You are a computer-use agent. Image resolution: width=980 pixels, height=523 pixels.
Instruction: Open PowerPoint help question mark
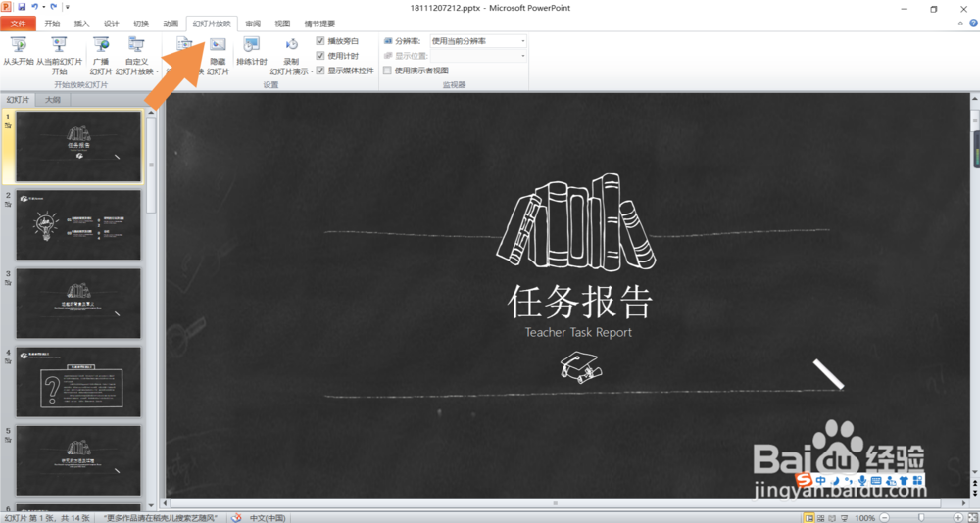tap(972, 24)
